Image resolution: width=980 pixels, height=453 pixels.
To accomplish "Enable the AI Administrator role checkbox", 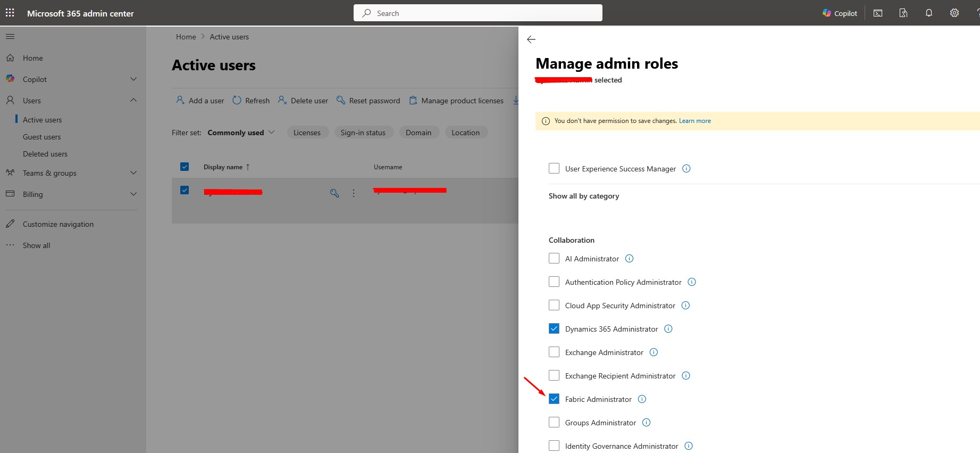I will click(x=554, y=259).
